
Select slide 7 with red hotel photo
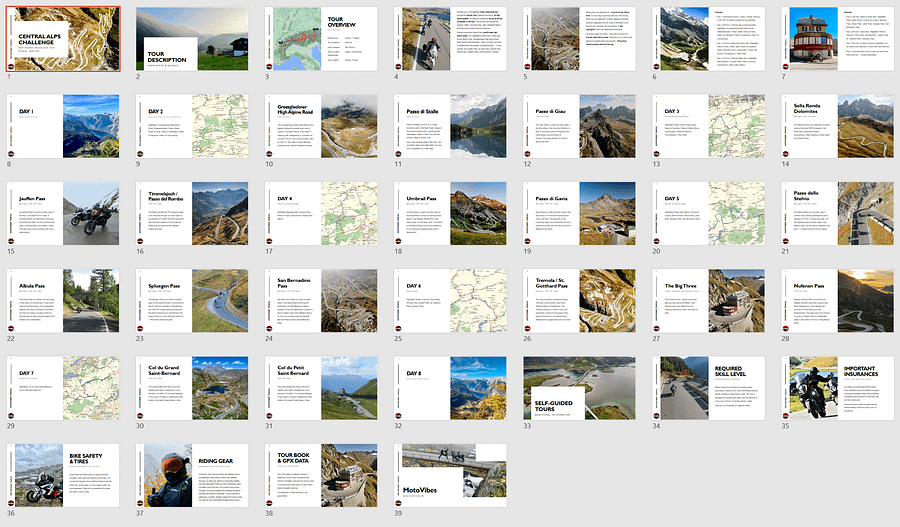[x=838, y=39]
